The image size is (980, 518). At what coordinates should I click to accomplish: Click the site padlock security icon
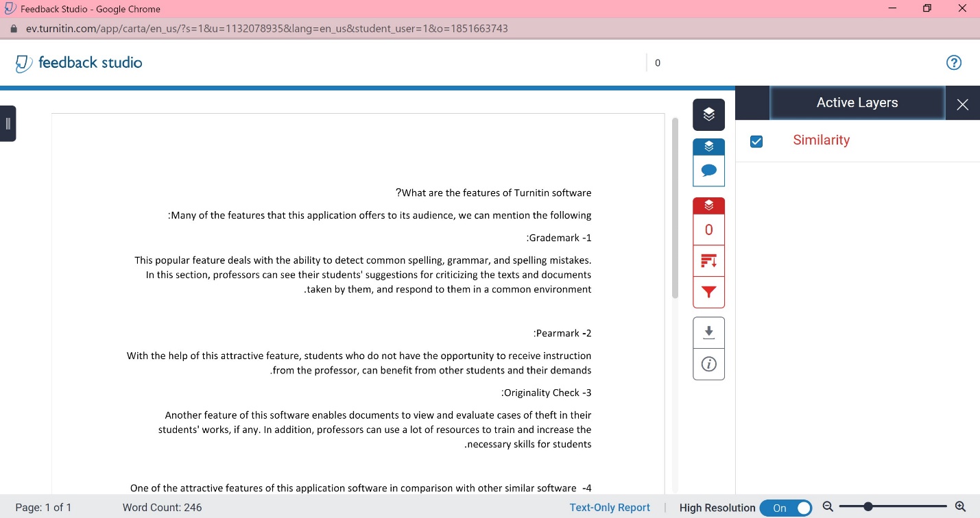click(x=12, y=29)
